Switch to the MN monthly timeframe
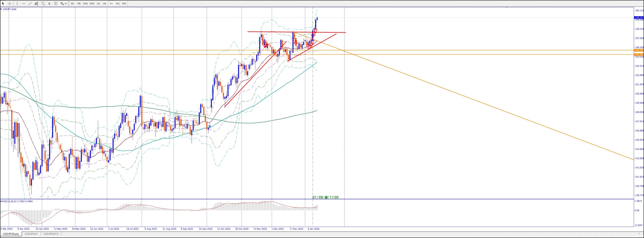Viewport: 644px width, 238px height. 124,4
